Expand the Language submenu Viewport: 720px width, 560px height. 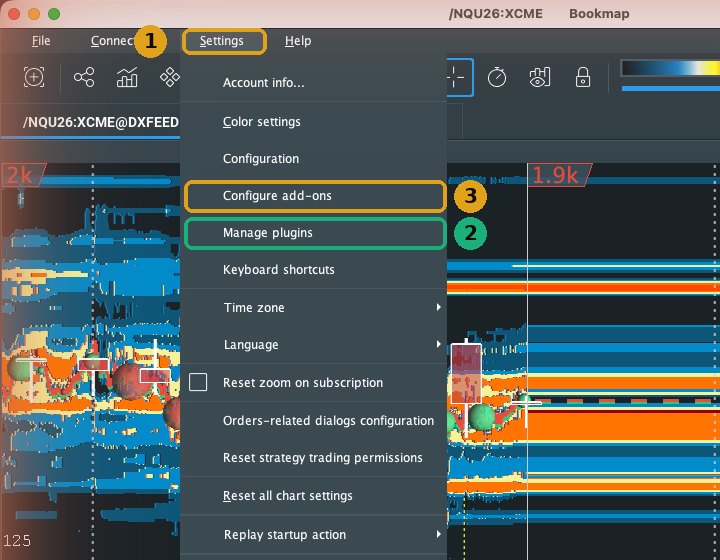pos(314,345)
